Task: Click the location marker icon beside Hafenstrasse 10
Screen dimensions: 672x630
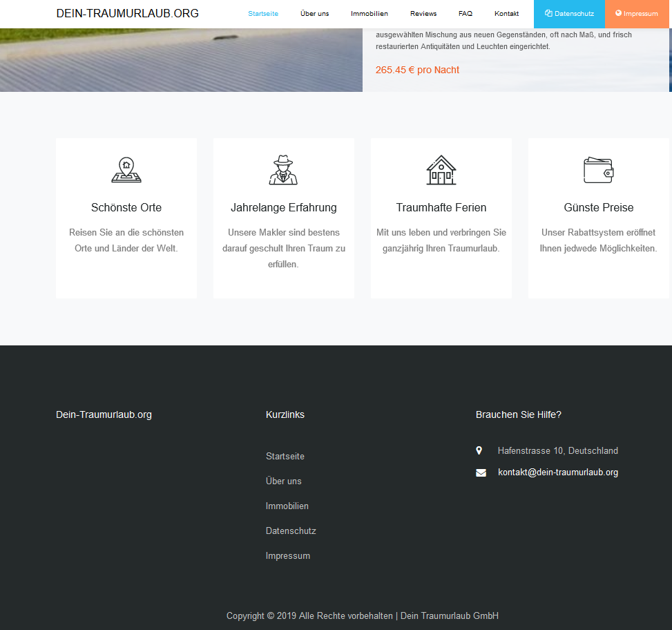Action: (x=479, y=450)
